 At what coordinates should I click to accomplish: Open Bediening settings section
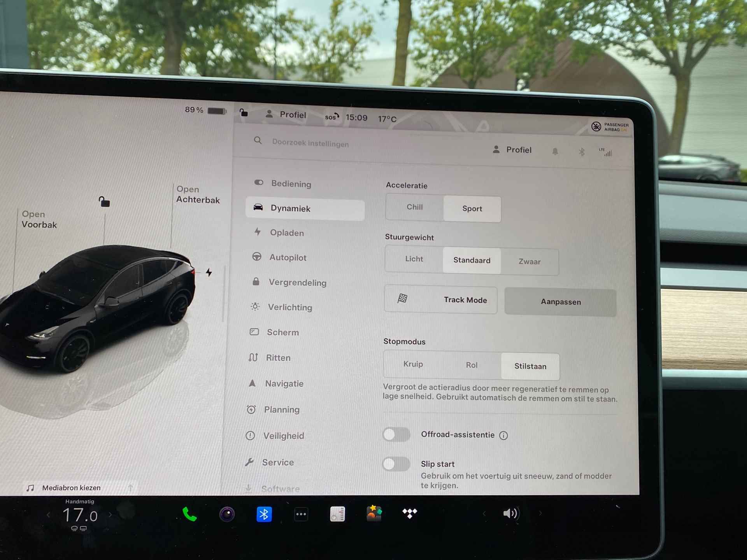pos(291,183)
